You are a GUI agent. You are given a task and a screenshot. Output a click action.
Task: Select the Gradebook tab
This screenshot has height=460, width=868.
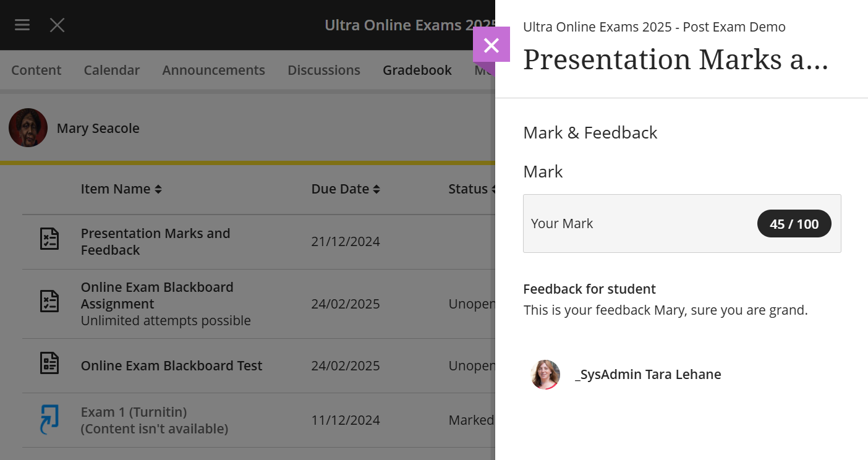point(417,70)
